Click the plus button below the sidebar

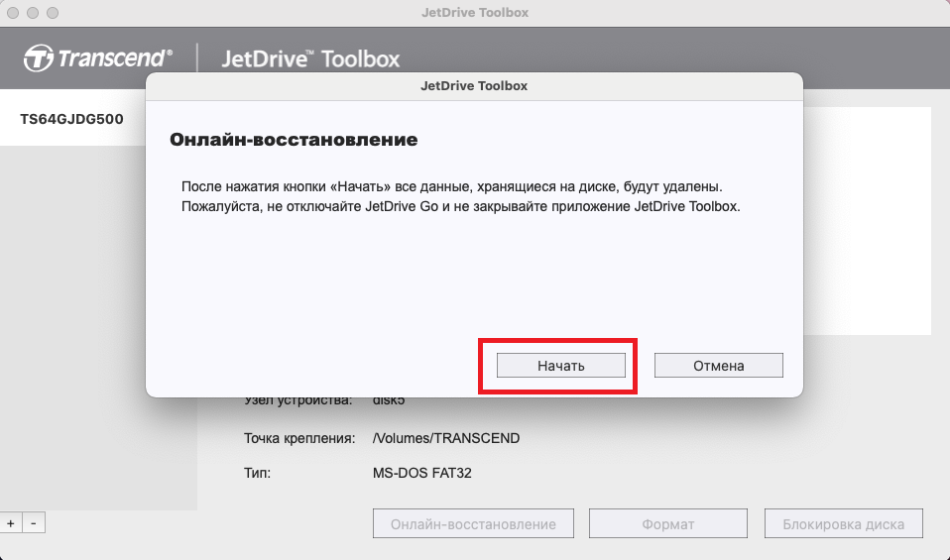click(11, 523)
